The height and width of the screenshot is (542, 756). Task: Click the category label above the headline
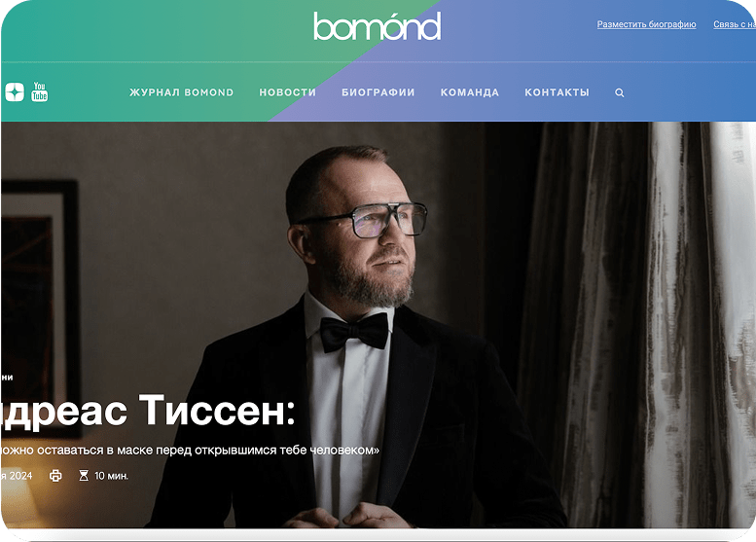point(7,378)
